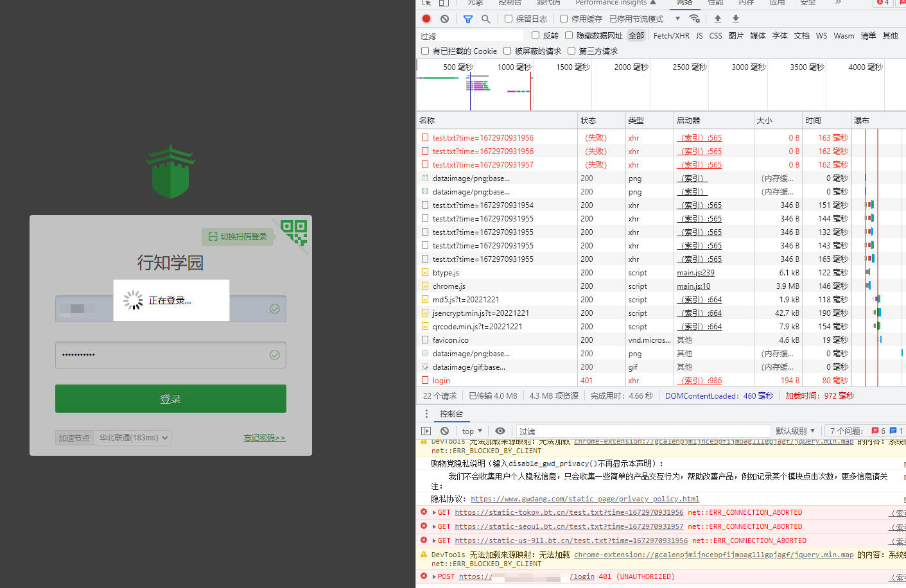Tick the 反转 filter checkbox
906x588 pixels.
click(536, 35)
